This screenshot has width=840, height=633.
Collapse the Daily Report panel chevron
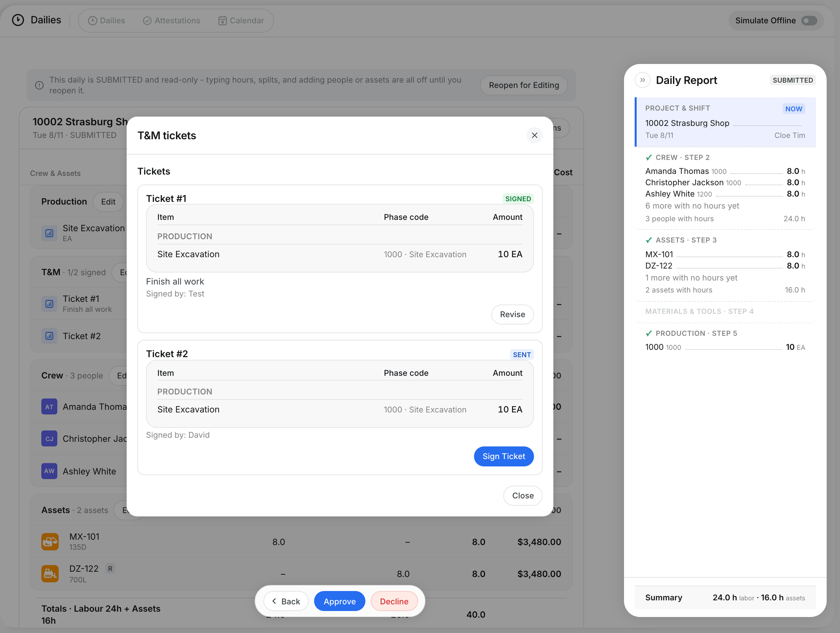[x=643, y=80]
